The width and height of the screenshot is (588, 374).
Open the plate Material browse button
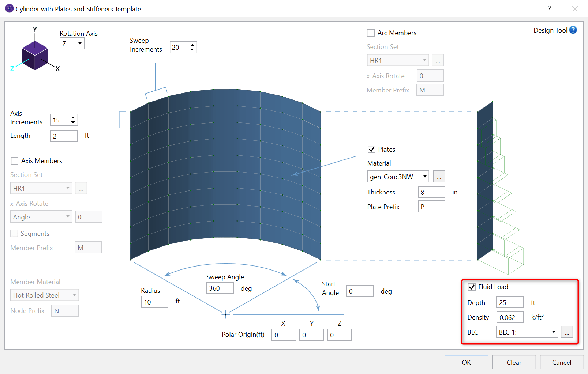click(x=439, y=177)
